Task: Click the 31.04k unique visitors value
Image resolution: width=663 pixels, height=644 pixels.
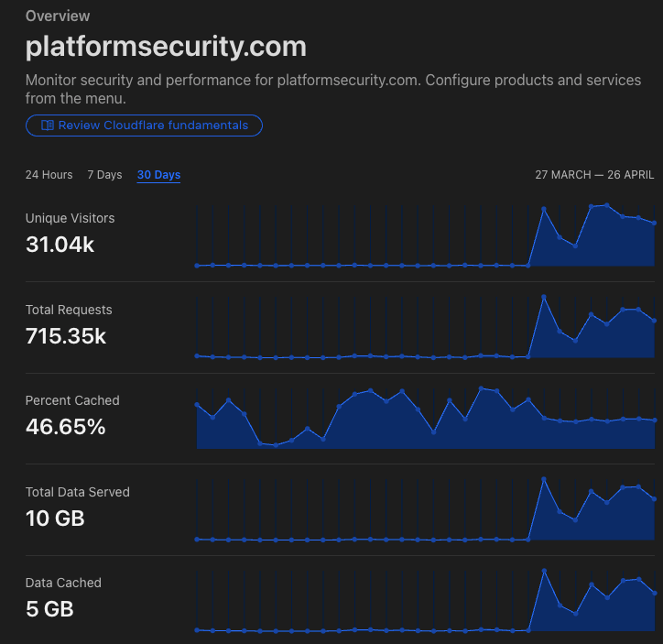Action: pos(60,245)
